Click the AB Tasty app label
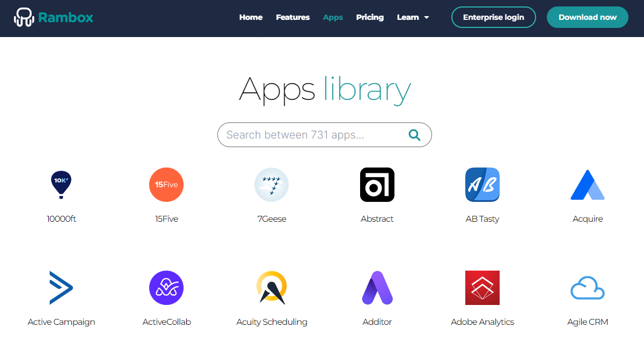The width and height of the screenshot is (644, 349). click(x=482, y=219)
